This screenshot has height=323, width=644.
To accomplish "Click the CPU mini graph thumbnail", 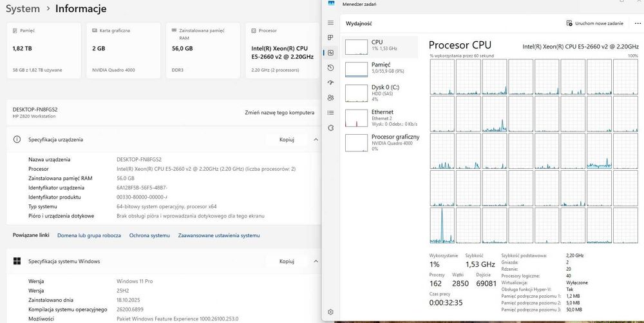I will (x=356, y=47).
